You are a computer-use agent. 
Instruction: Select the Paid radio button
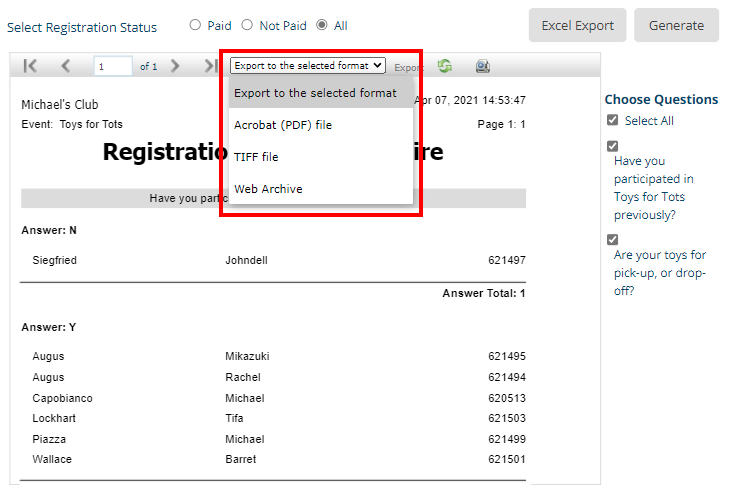pyautogui.click(x=195, y=25)
